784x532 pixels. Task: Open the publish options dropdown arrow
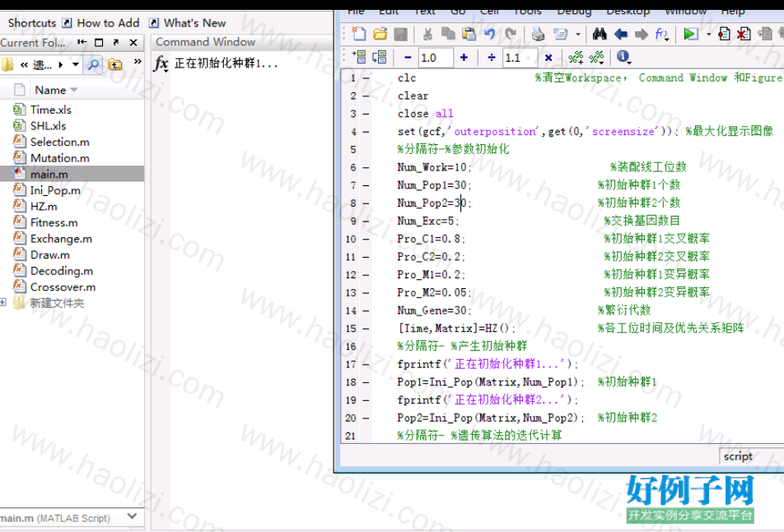click(578, 35)
